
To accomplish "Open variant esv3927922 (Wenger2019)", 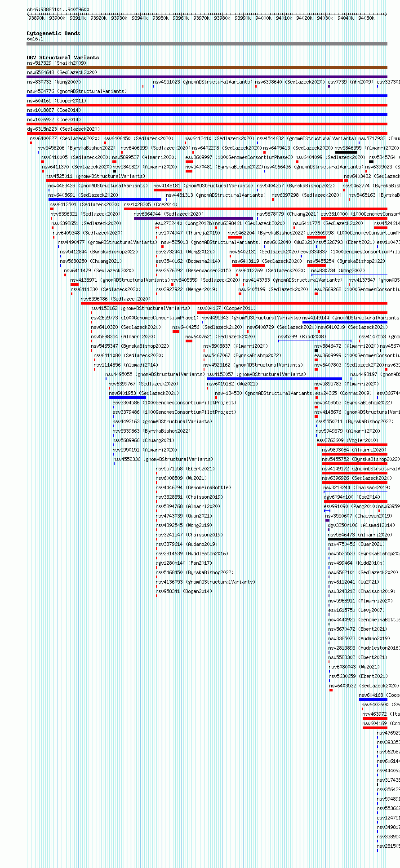I will [x=187, y=290].
